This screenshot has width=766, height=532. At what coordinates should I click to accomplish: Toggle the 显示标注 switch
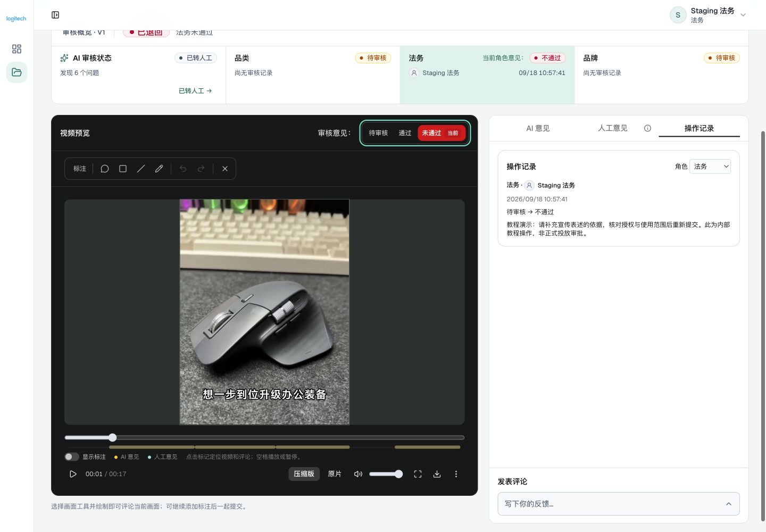72,457
